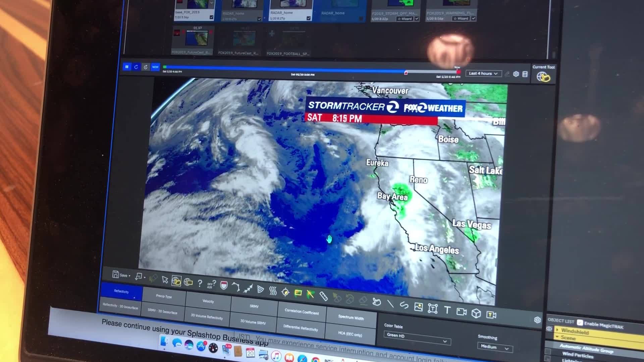The width and height of the screenshot is (644, 362).
Task: Expand the Green HD color table dropdown
Action: click(416, 337)
